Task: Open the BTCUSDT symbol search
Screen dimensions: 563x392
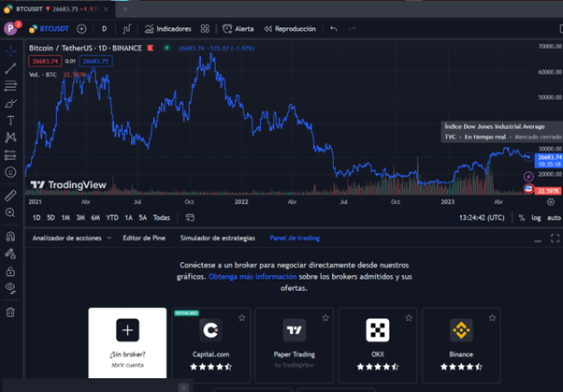Action: pyautogui.click(x=49, y=29)
